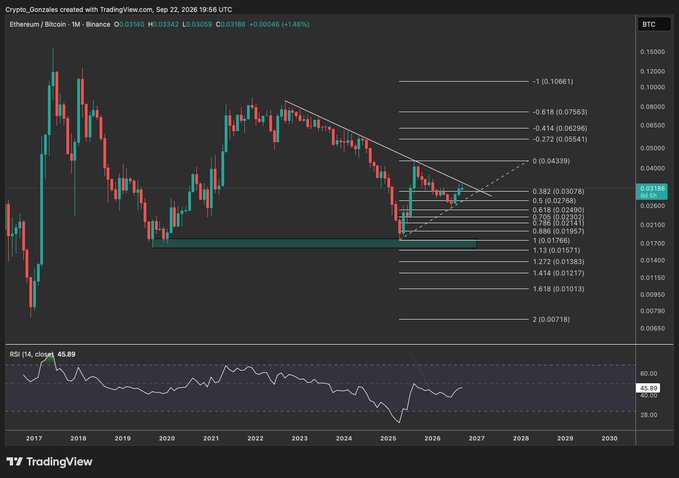Click the Fibonacci level 1.618 (0.01013)
The height and width of the screenshot is (478, 679).
coord(558,289)
